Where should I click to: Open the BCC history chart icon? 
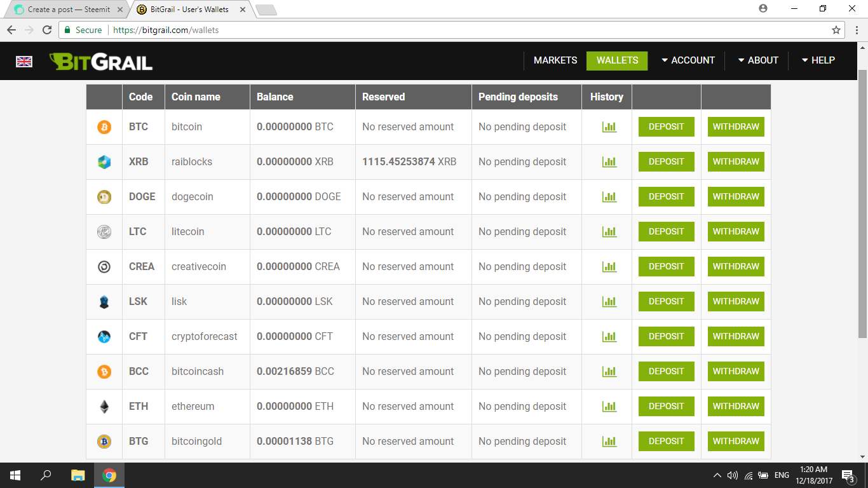(x=609, y=372)
